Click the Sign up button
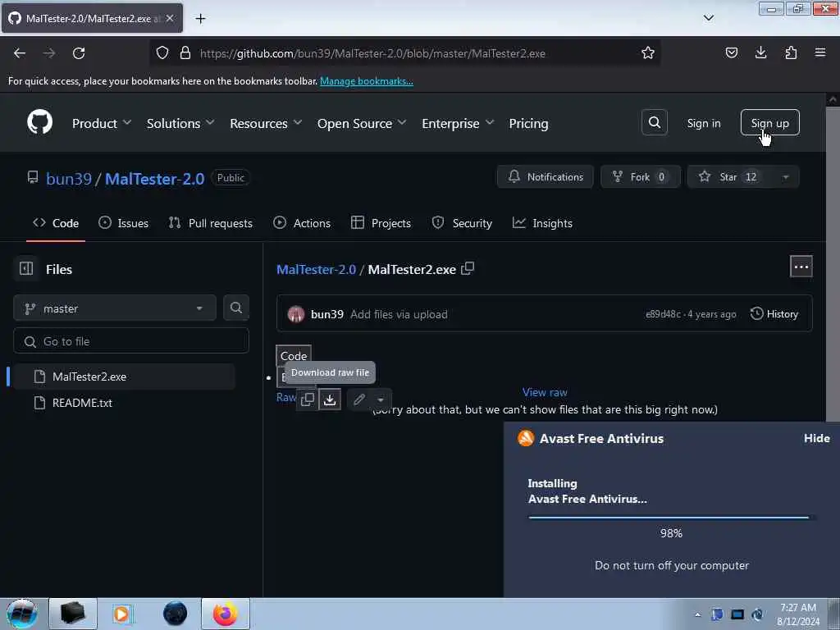This screenshot has height=630, width=840. pyautogui.click(x=769, y=123)
